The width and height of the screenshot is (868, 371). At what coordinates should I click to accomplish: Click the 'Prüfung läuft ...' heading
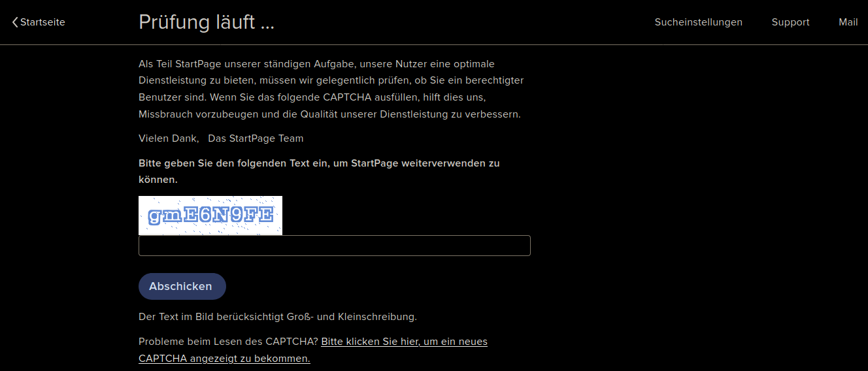tap(207, 22)
